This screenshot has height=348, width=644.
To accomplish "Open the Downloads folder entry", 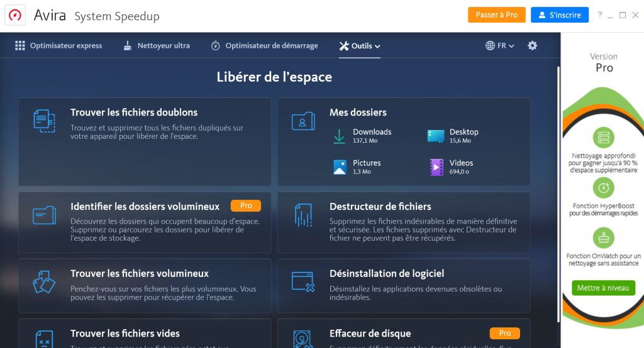I will tap(362, 136).
